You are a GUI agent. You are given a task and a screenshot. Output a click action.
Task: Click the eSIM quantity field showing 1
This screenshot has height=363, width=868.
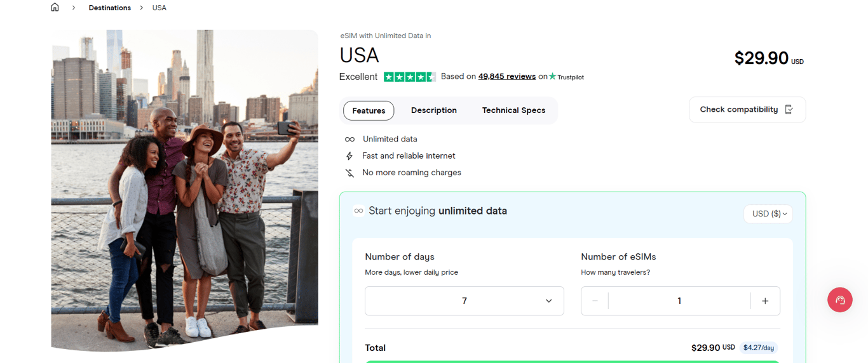tap(679, 301)
